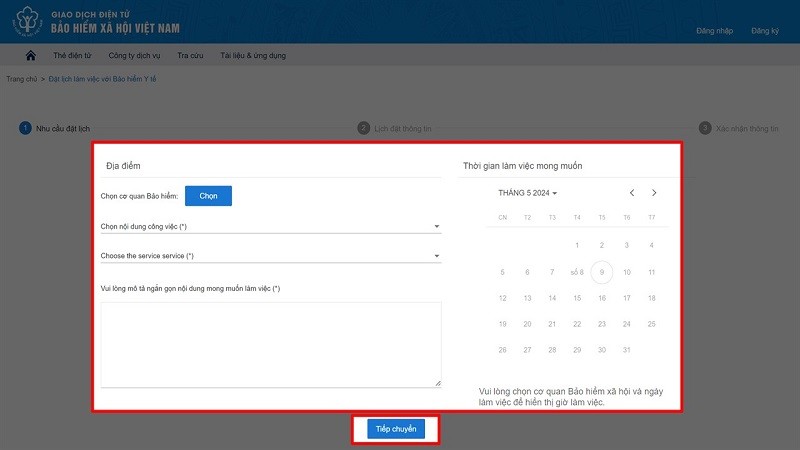Click the BHXH Việt Nam logo
Image resolution: width=800 pixels, height=450 pixels.
coord(25,21)
